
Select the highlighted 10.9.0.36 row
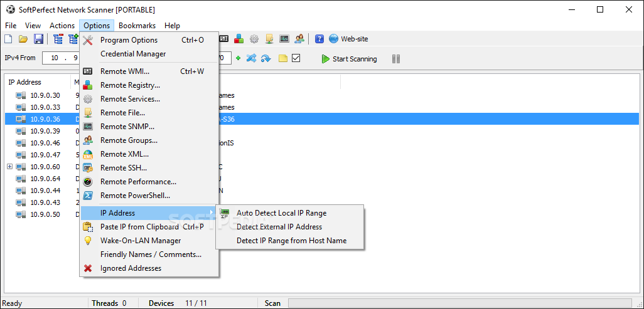pyautogui.click(x=322, y=119)
